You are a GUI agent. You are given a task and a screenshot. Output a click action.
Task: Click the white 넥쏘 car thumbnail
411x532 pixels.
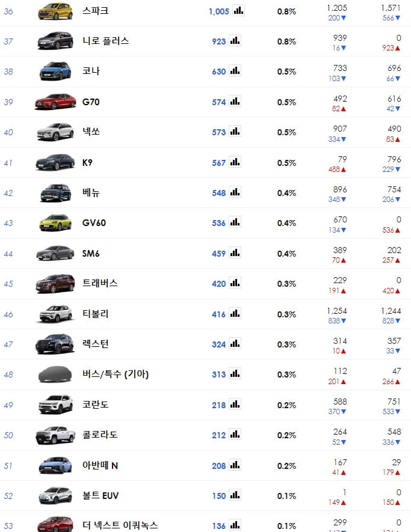55,132
